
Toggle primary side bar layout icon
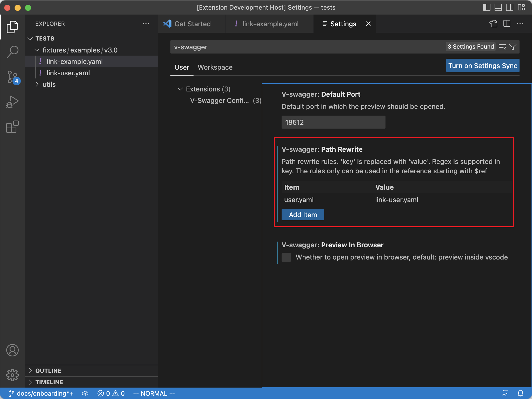(487, 7)
